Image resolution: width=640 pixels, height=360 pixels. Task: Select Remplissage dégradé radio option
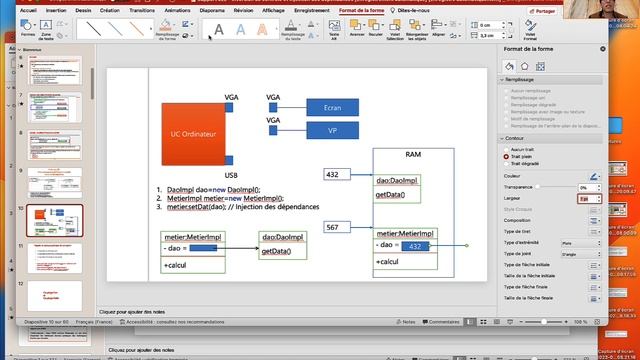click(x=506, y=105)
